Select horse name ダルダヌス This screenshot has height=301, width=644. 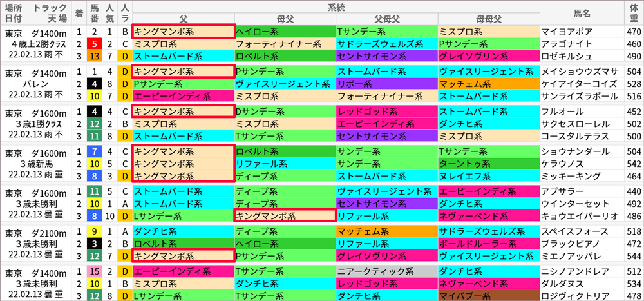561,284
